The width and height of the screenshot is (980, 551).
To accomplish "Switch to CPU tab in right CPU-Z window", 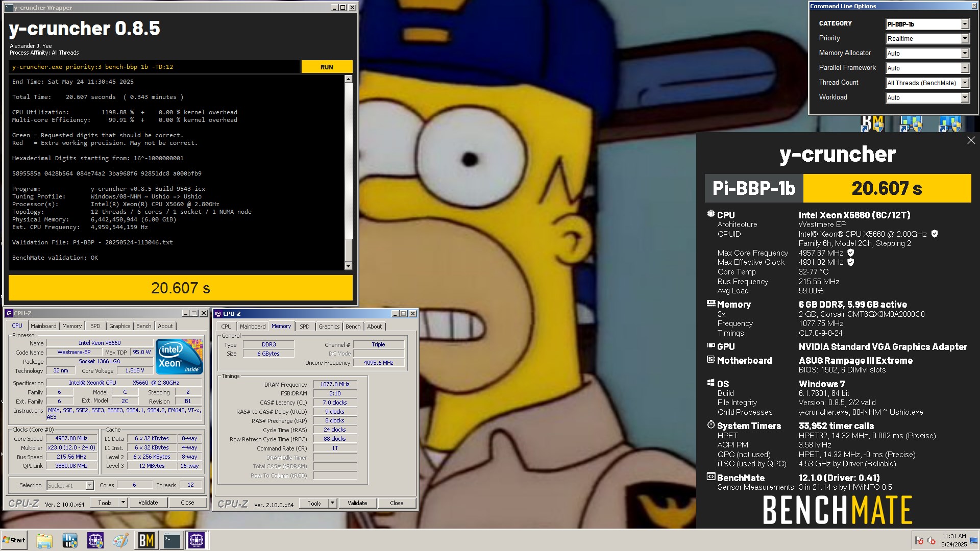I will point(227,327).
